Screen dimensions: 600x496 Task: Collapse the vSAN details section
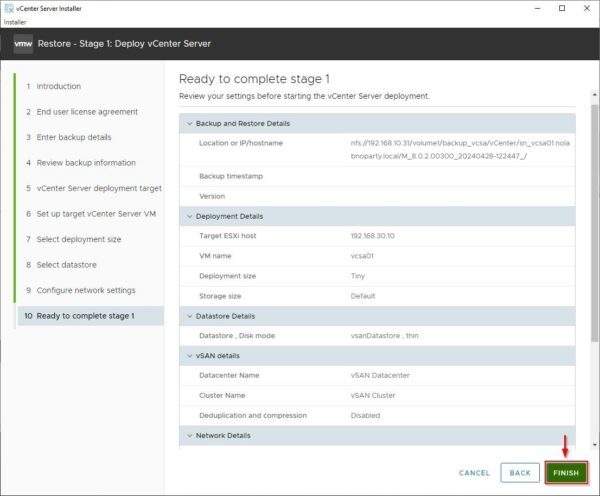coord(187,355)
